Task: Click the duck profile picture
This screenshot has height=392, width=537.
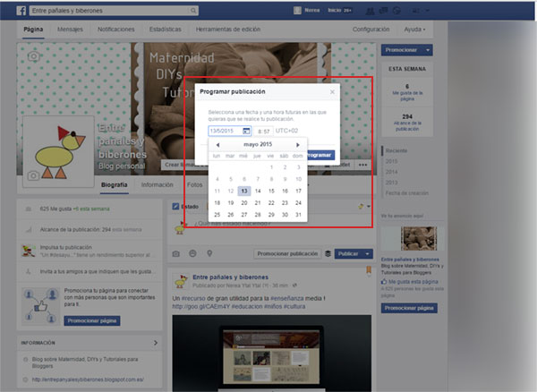Action: (58, 151)
